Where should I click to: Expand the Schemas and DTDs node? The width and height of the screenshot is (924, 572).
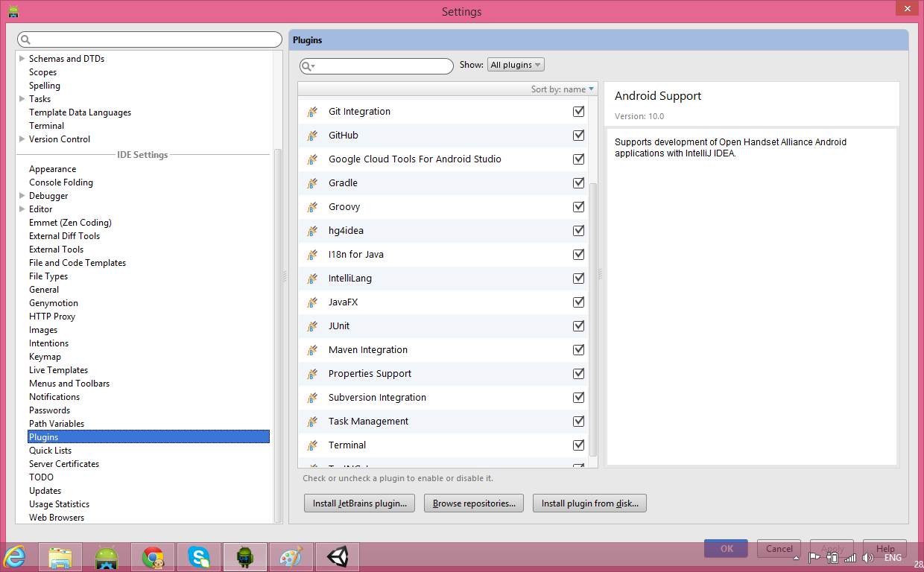(22, 59)
